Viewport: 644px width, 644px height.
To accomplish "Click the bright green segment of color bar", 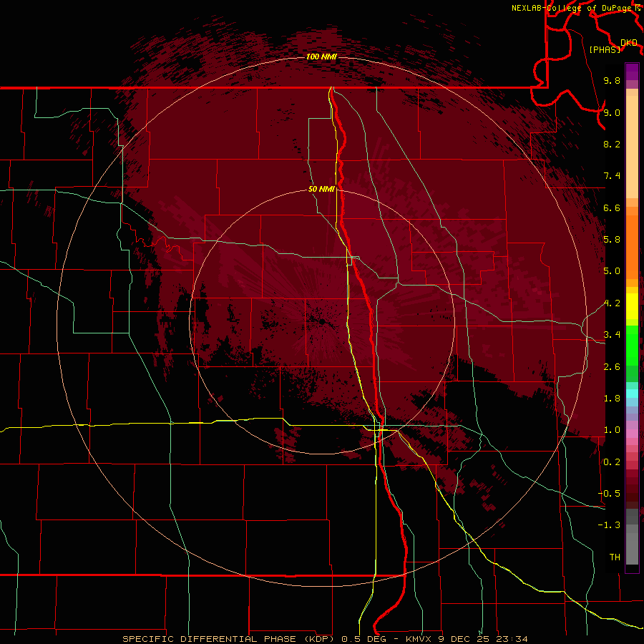I will coord(632,345).
